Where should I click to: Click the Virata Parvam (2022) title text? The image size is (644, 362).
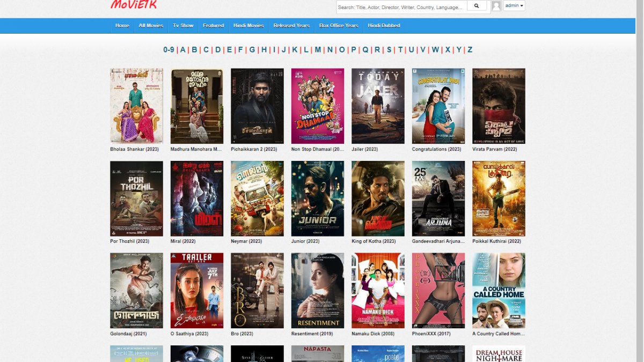pos(495,149)
